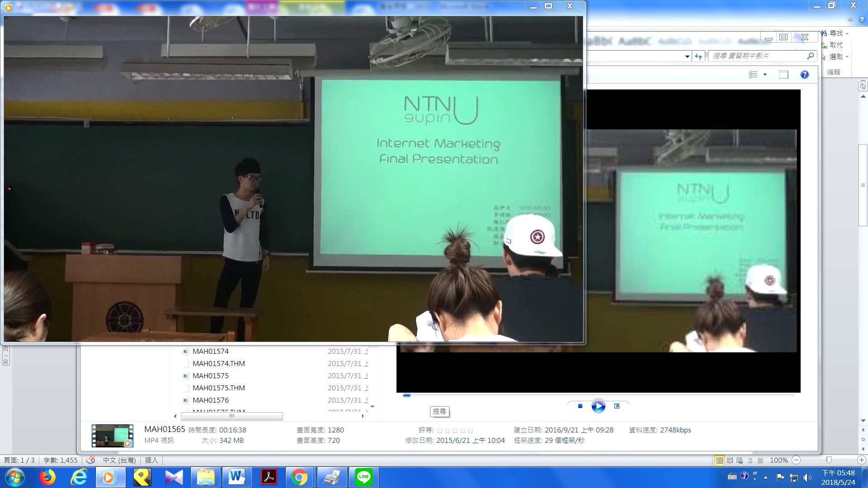Click the Explorer search magnifier icon
The height and width of the screenshot is (488, 868).
(x=811, y=56)
